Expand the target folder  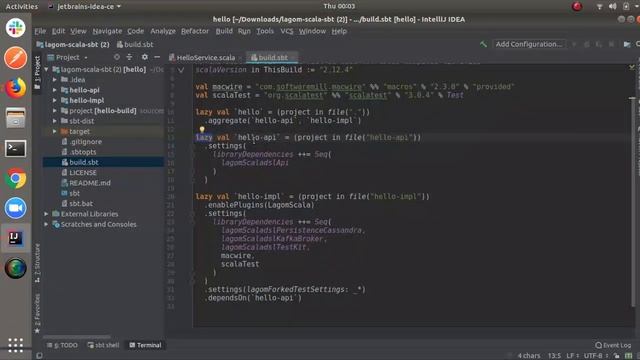[x=55, y=131]
